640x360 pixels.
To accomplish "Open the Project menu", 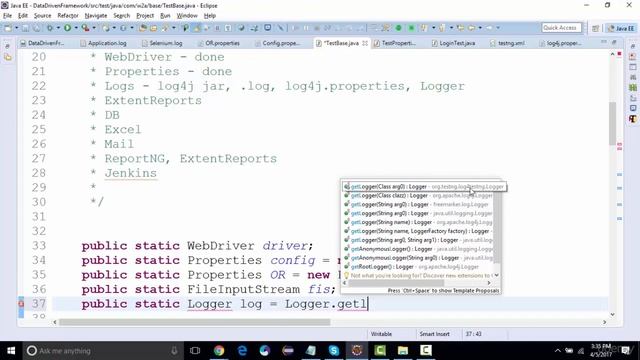I will point(145,16).
